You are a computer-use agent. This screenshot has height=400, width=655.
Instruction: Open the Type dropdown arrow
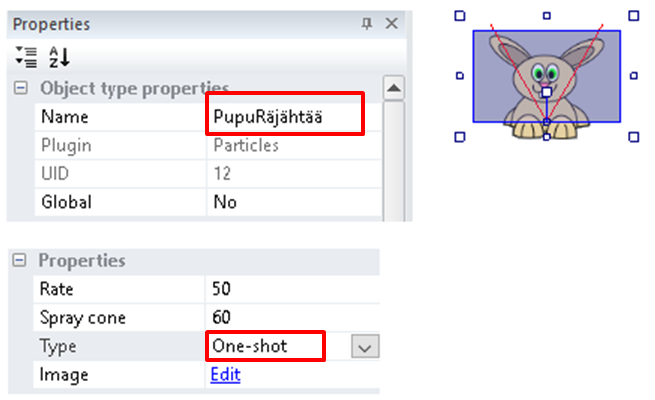365,347
